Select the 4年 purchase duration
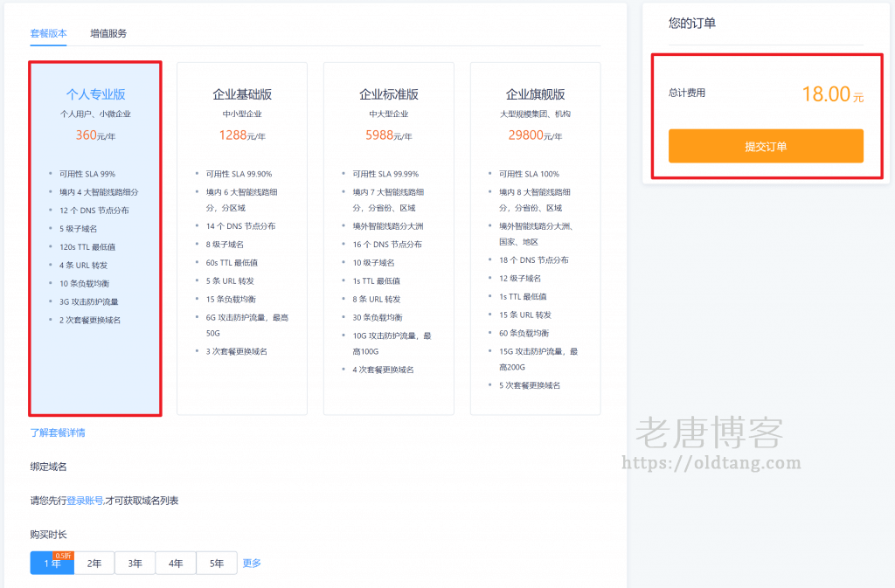The width and height of the screenshot is (895, 588). point(176,563)
